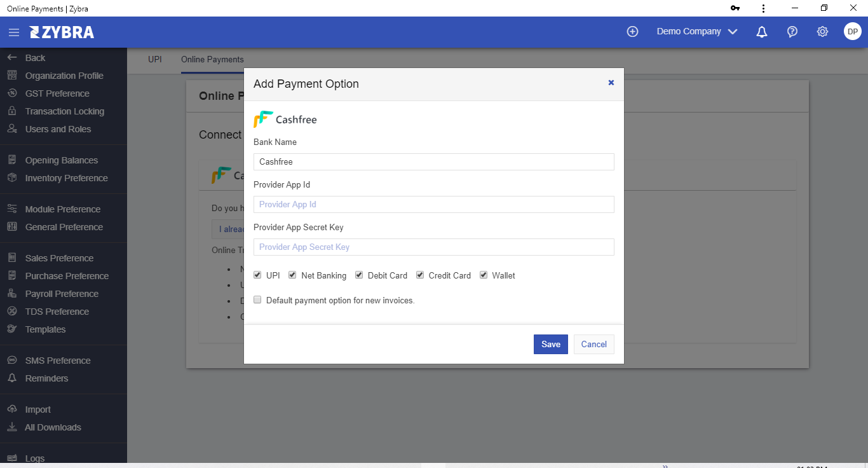This screenshot has width=868, height=468.
Task: Click the Transaction Locking padlock icon
Action: click(12, 111)
